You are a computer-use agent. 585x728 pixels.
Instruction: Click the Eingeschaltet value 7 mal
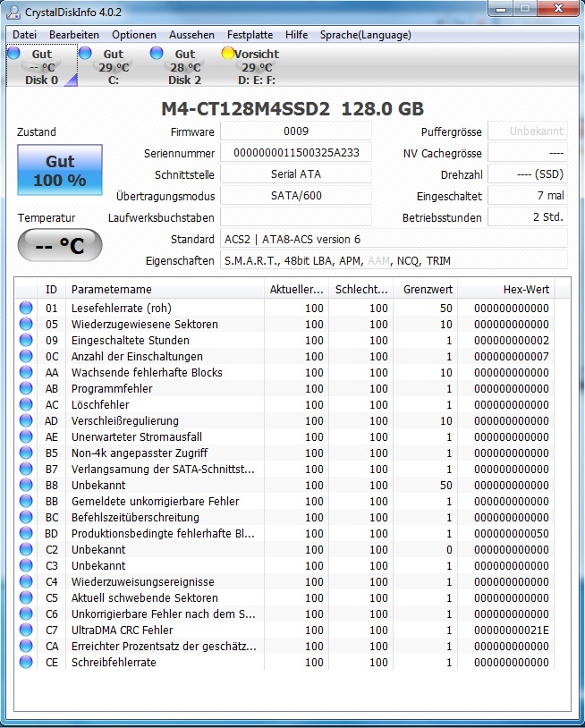pyautogui.click(x=528, y=196)
